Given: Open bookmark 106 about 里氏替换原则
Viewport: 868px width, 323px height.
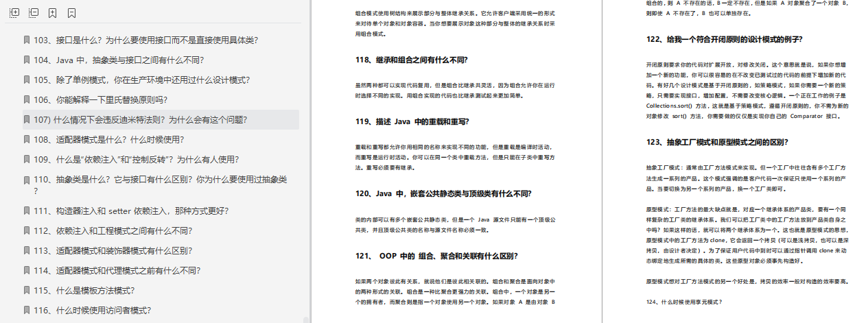Looking at the screenshot, I should coord(101,99).
